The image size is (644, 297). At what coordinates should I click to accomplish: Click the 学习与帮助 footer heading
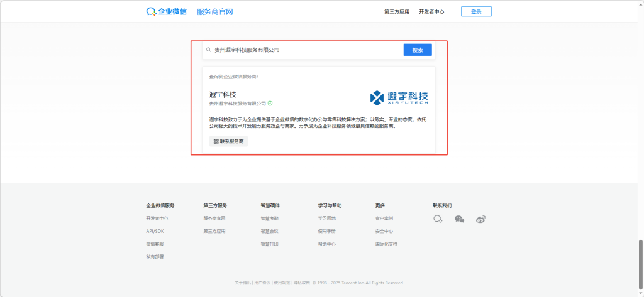click(x=330, y=205)
